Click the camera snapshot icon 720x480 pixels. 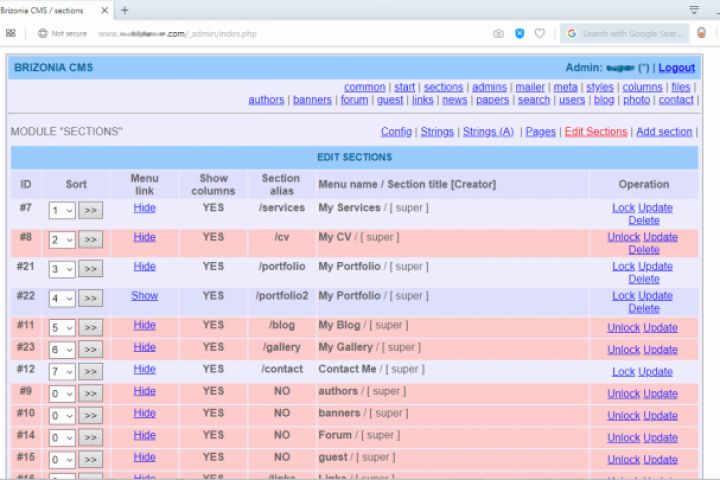tap(498, 34)
